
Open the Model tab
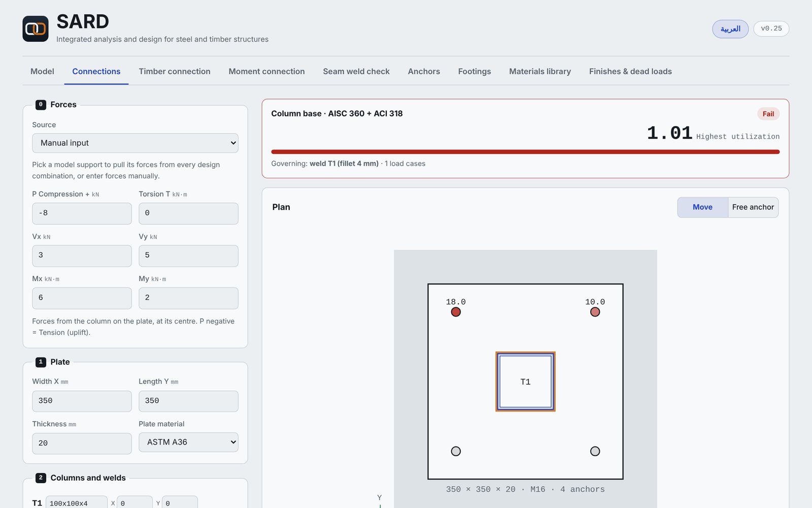(x=42, y=72)
